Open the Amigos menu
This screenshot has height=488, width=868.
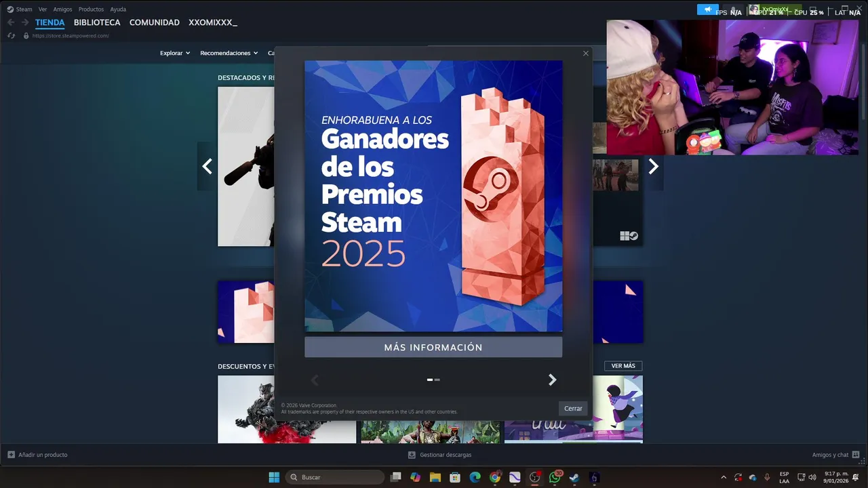(62, 9)
